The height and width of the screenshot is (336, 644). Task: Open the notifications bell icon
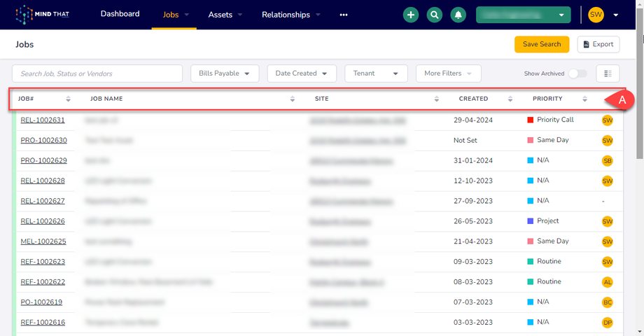(x=458, y=15)
